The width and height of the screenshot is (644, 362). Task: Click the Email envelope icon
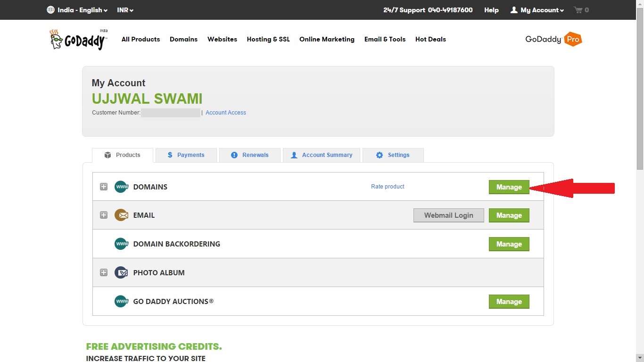(x=122, y=215)
